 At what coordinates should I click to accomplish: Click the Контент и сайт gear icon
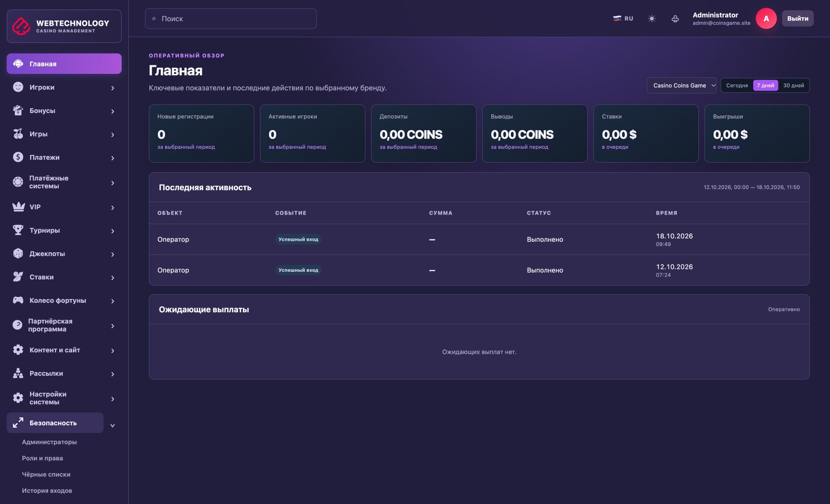click(18, 350)
